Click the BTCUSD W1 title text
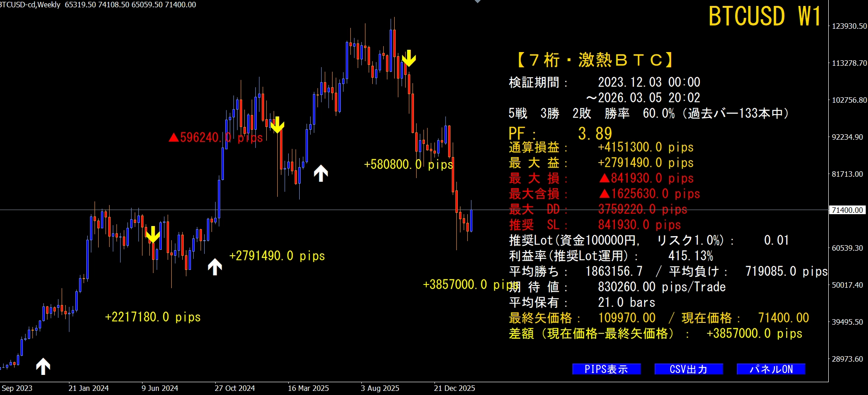This screenshot has height=395, width=868. pyautogui.click(x=765, y=16)
